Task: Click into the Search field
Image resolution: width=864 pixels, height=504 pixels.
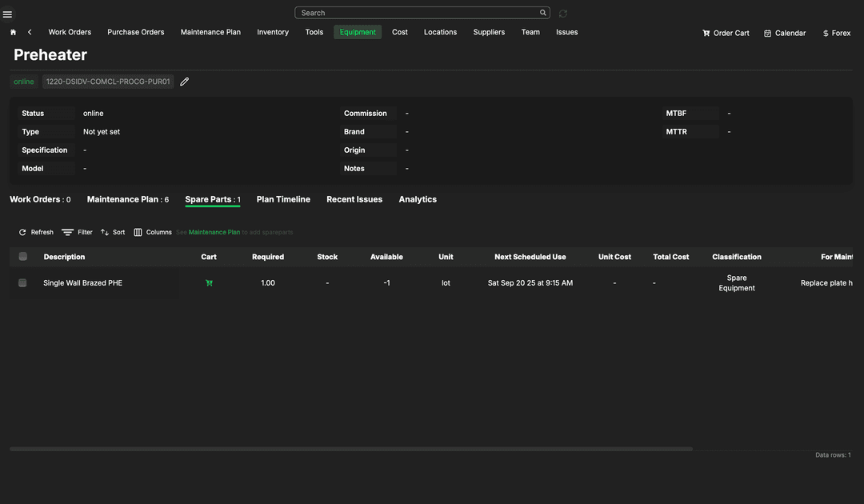Action: tap(416, 13)
